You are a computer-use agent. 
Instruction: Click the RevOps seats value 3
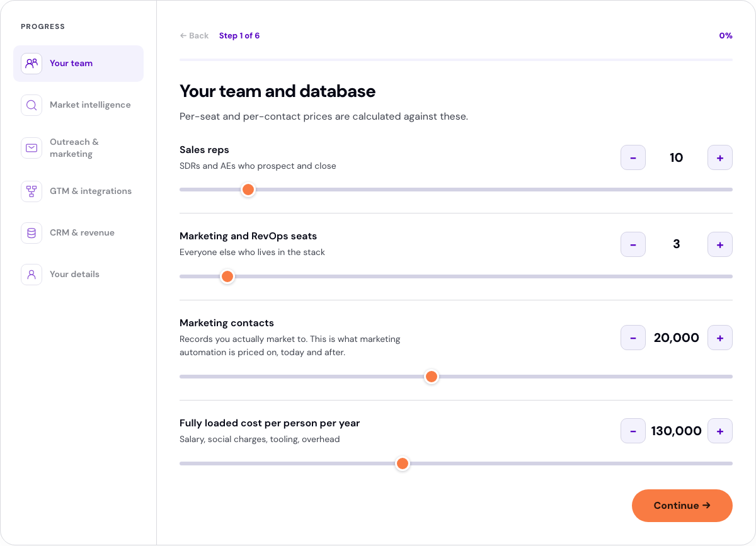[677, 244]
